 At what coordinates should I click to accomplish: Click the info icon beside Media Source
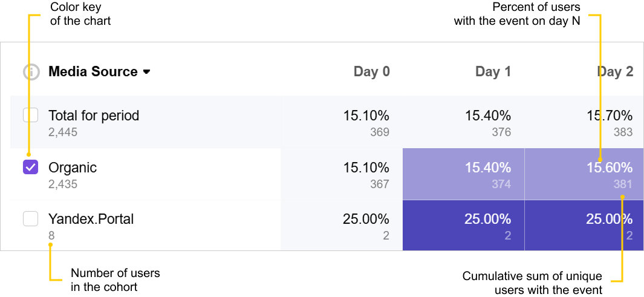click(x=31, y=72)
